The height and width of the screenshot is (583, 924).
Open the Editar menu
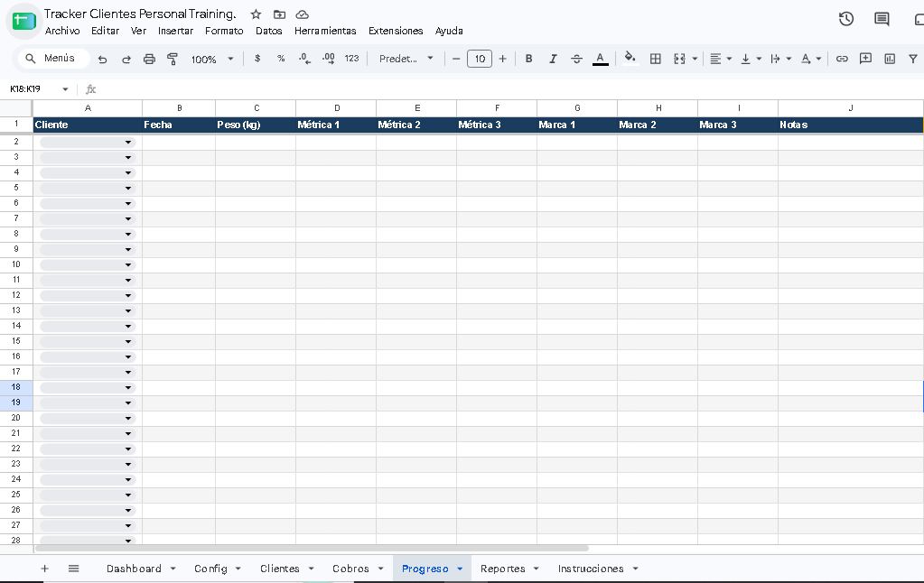tap(105, 31)
